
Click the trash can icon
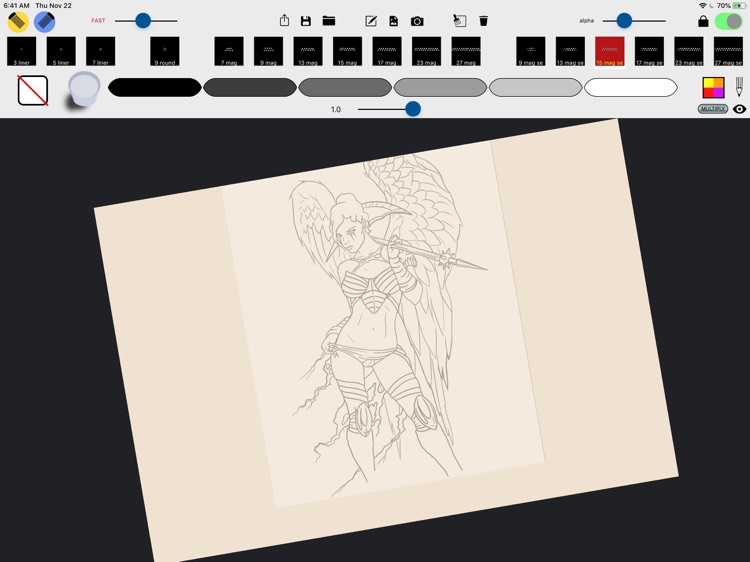[484, 20]
